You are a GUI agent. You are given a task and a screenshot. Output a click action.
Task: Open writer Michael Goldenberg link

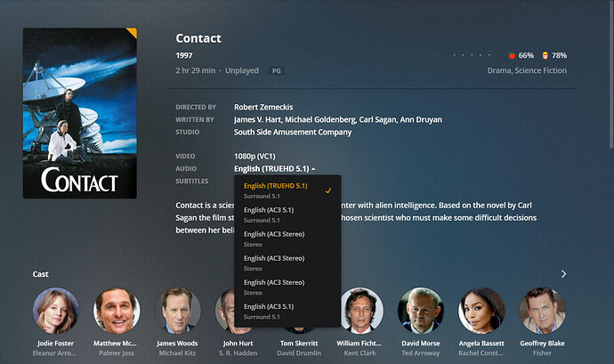[x=320, y=119]
